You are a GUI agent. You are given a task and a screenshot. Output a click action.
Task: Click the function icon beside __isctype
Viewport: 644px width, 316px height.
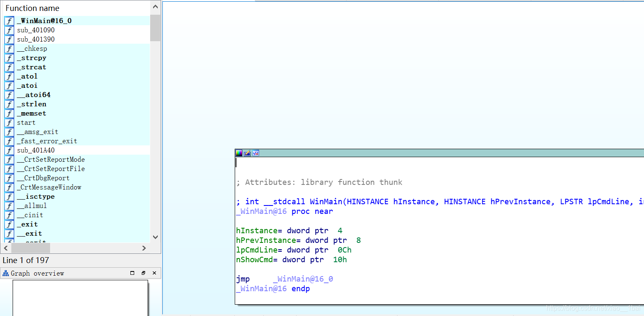pyautogui.click(x=9, y=196)
